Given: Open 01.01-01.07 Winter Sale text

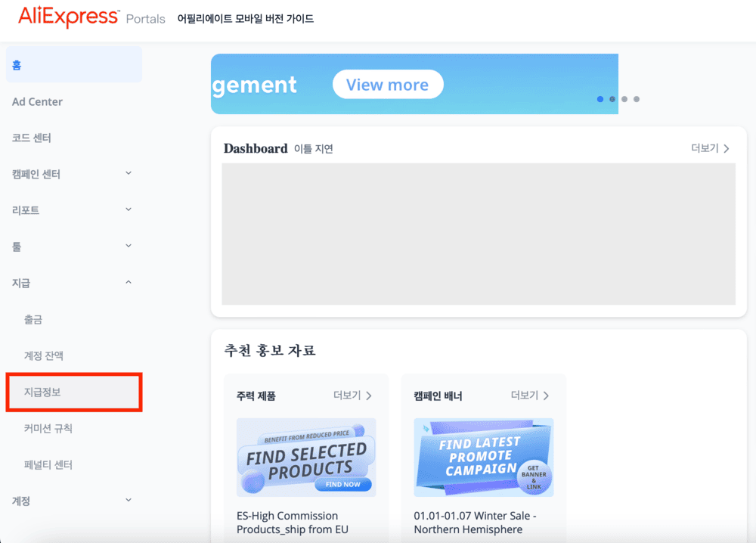Looking at the screenshot, I should (475, 523).
